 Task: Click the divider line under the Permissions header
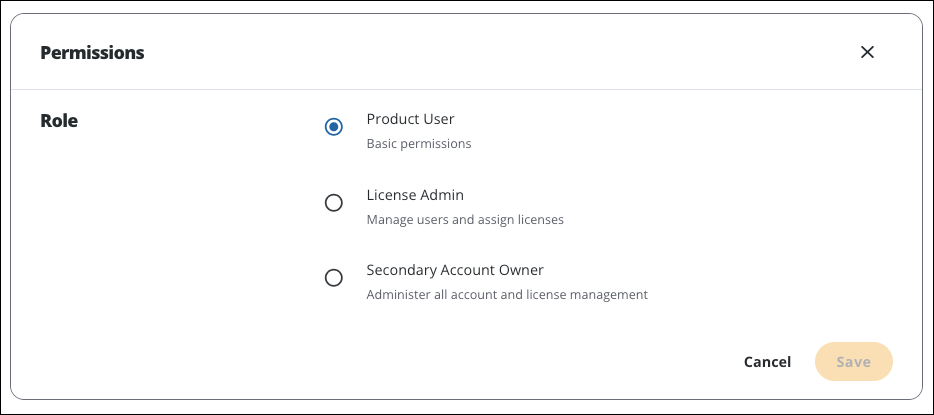[x=466, y=90]
